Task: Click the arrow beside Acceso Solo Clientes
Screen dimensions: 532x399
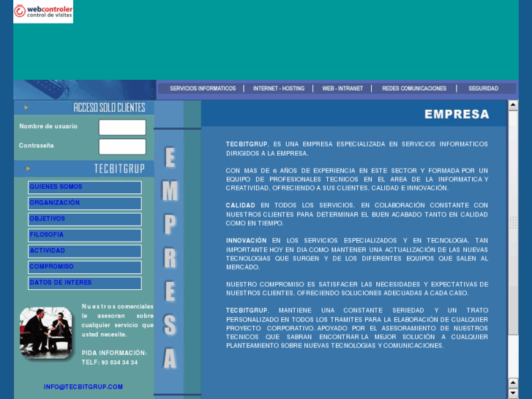Action: (x=26, y=108)
